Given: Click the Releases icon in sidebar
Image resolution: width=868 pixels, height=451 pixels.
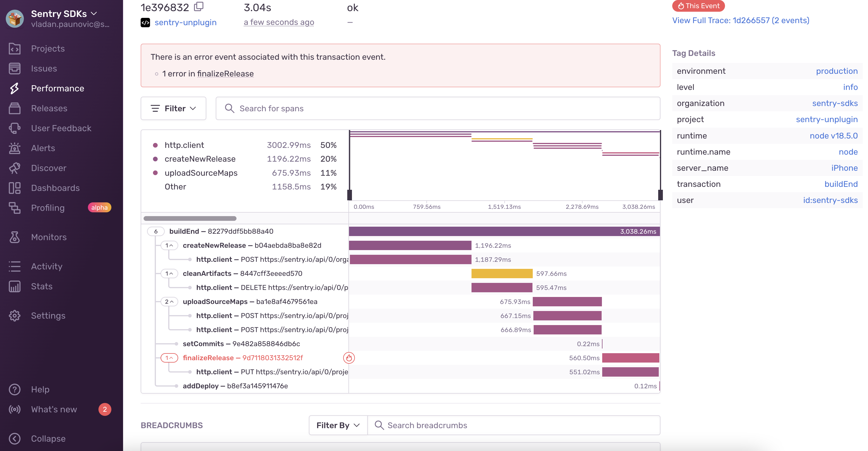Looking at the screenshot, I should tap(14, 108).
